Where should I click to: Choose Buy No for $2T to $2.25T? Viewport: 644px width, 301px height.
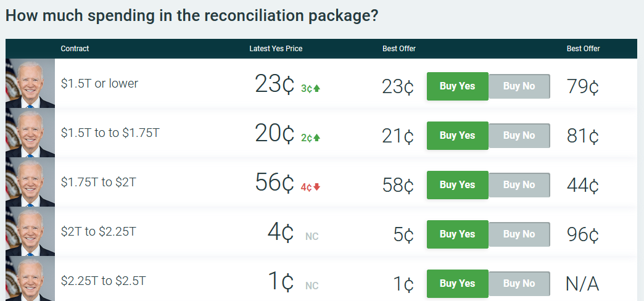(519, 234)
